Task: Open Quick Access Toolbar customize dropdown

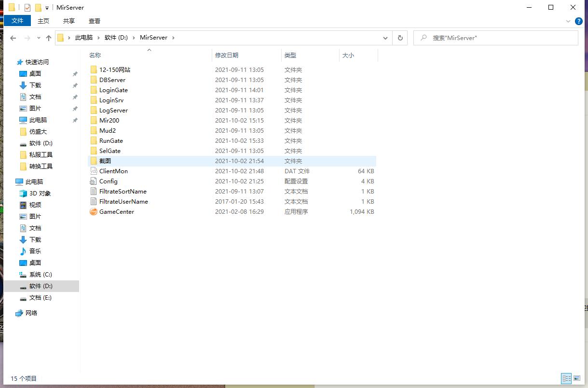Action: [x=47, y=8]
